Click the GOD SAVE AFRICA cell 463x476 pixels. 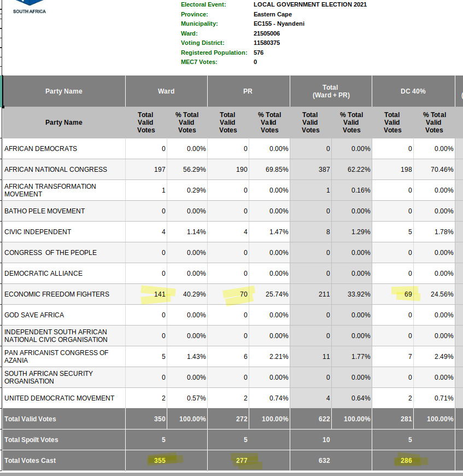coord(64,315)
